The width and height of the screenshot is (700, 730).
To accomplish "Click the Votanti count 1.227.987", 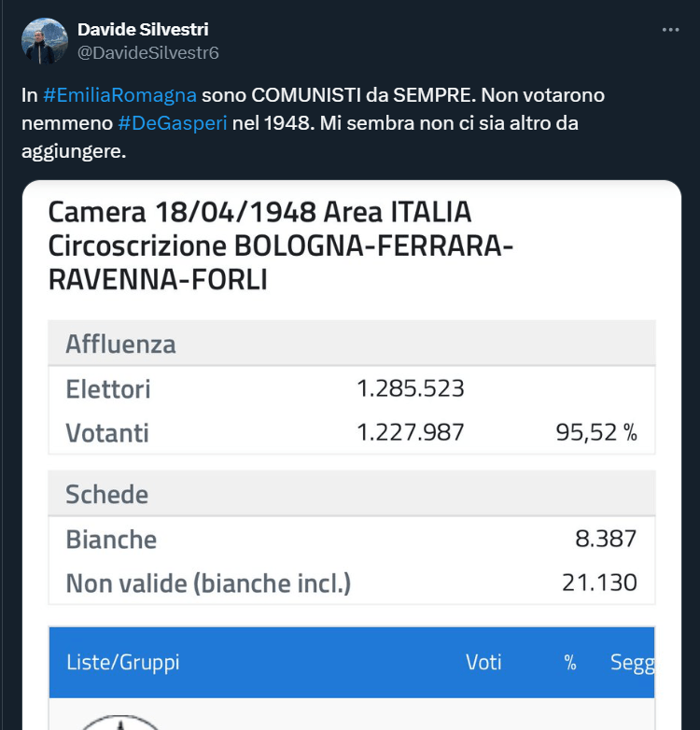I will 410,432.
